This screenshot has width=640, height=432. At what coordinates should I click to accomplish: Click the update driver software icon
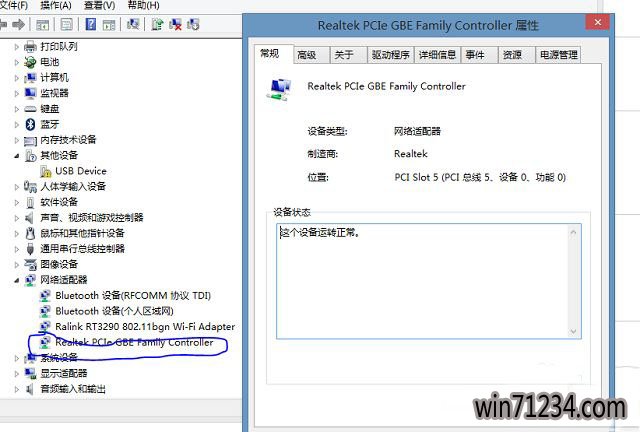point(157,24)
